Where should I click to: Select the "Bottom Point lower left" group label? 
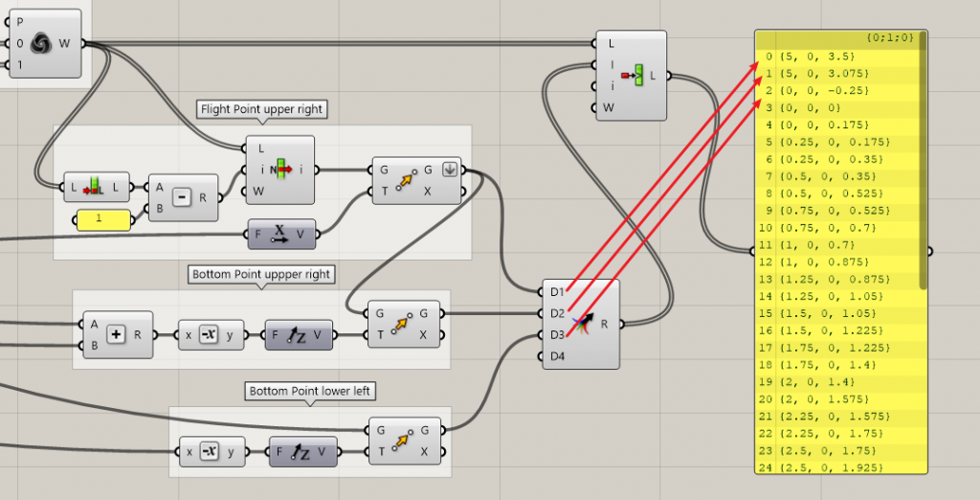pos(308,391)
